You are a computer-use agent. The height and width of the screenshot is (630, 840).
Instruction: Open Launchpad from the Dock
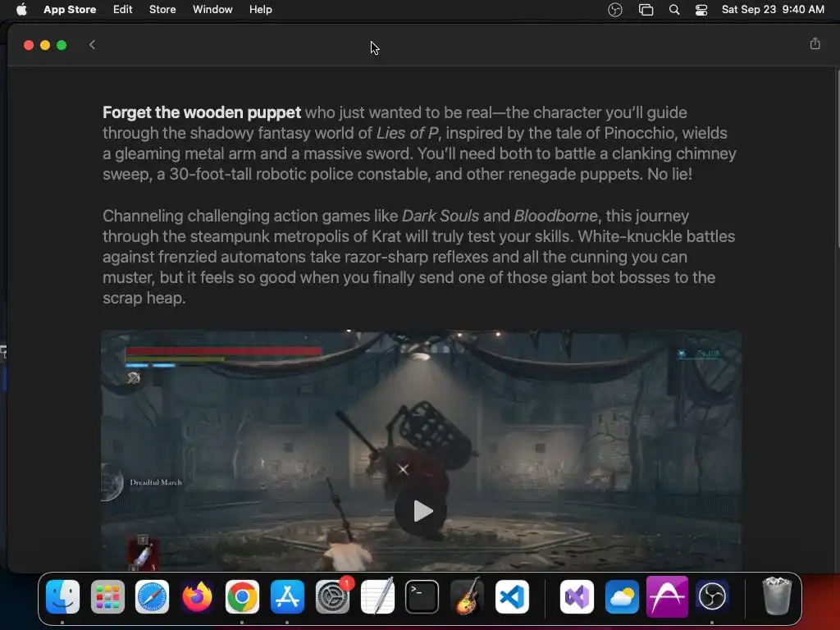click(x=107, y=597)
